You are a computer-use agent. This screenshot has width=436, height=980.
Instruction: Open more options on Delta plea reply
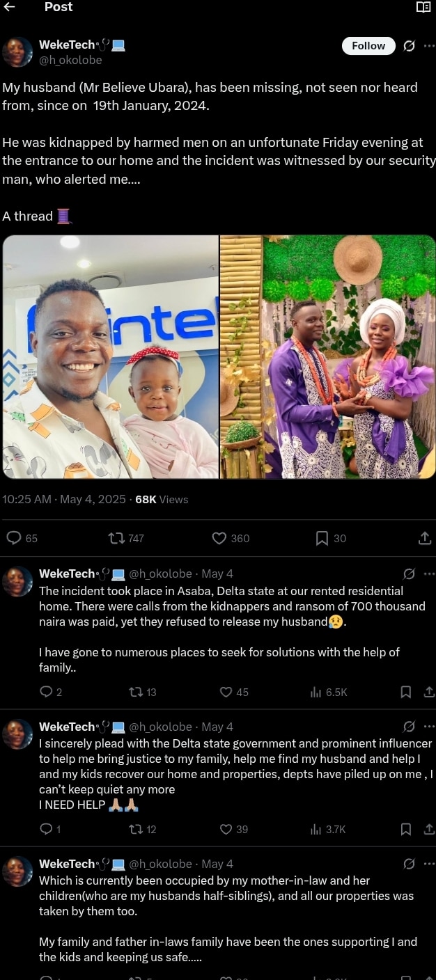coord(429,727)
